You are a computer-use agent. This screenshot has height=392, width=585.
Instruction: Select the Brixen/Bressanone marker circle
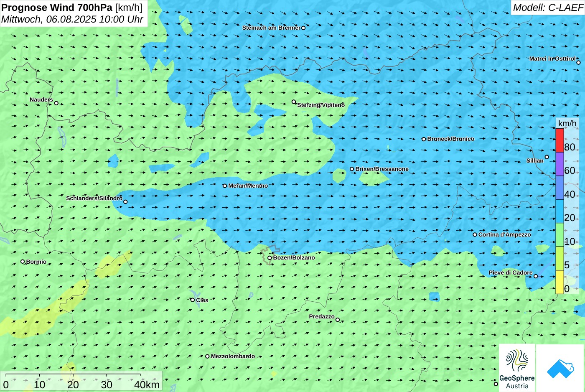[352, 169]
